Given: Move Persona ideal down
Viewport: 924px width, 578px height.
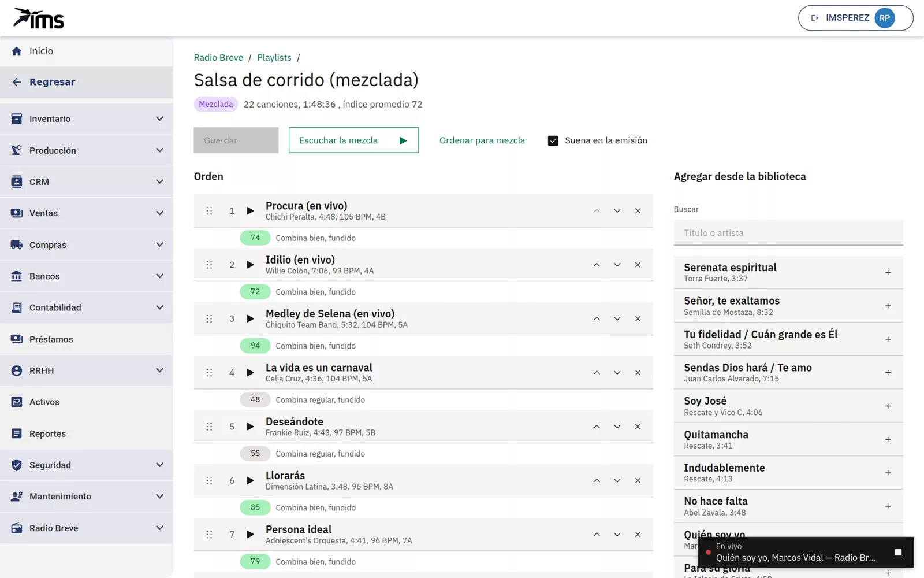Looking at the screenshot, I should click(617, 535).
